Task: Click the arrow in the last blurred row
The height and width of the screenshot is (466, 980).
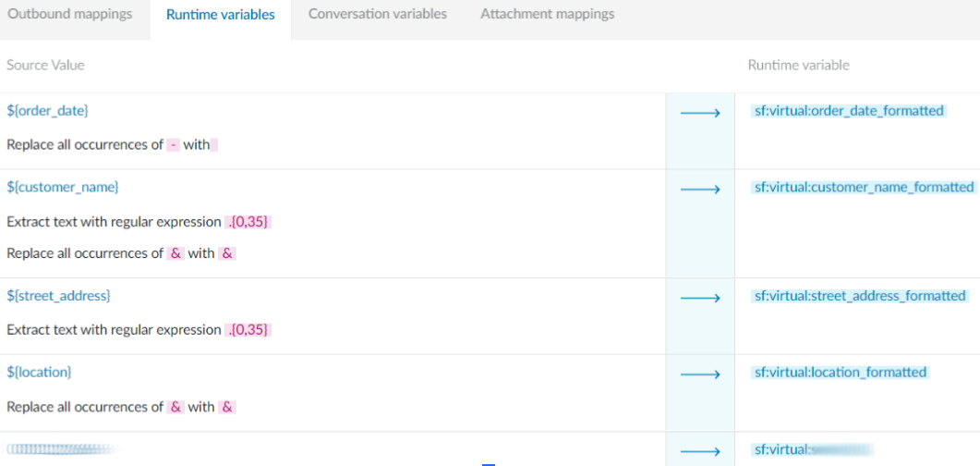Action: [700, 451]
